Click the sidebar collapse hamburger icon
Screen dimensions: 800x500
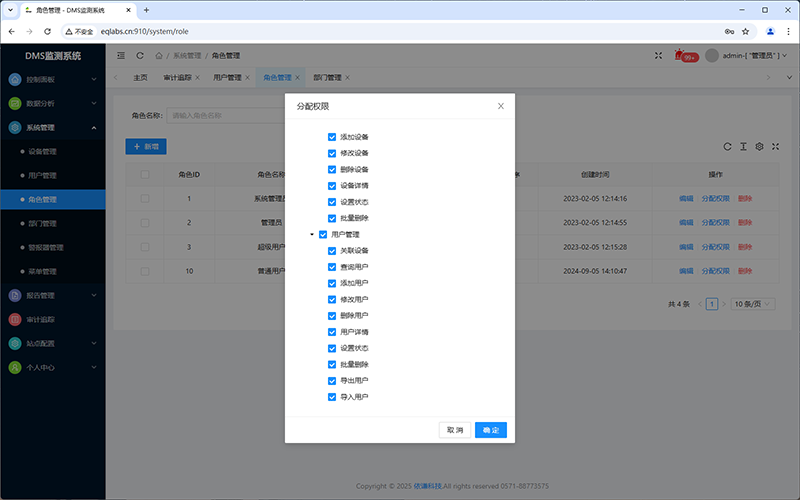click(x=121, y=55)
